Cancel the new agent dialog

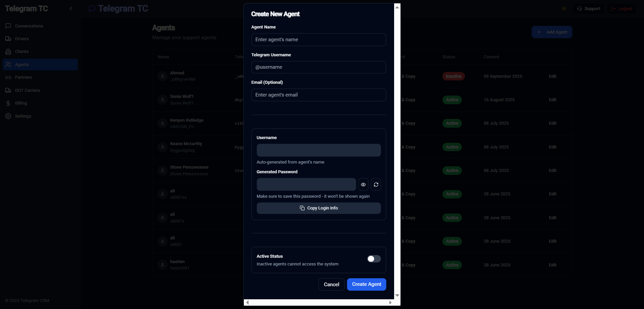(331, 284)
